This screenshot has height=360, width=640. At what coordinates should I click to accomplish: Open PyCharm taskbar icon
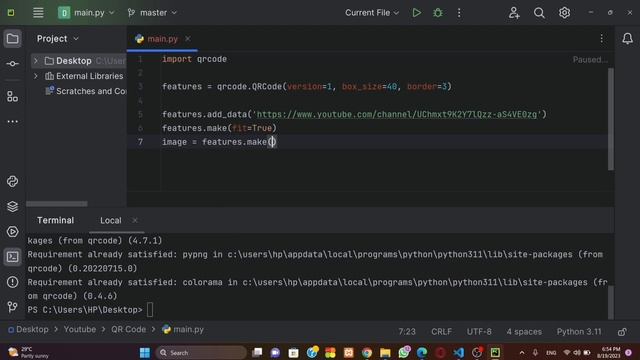point(495,353)
